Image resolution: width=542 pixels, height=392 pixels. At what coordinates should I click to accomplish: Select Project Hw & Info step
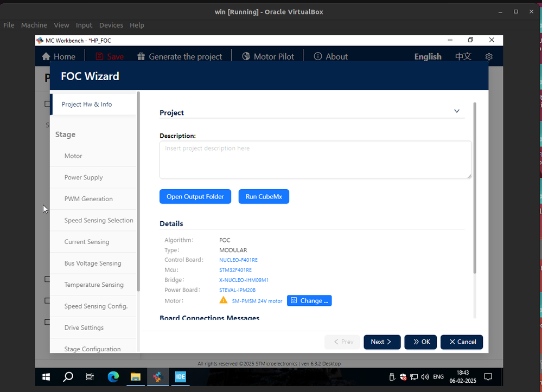(x=93, y=104)
